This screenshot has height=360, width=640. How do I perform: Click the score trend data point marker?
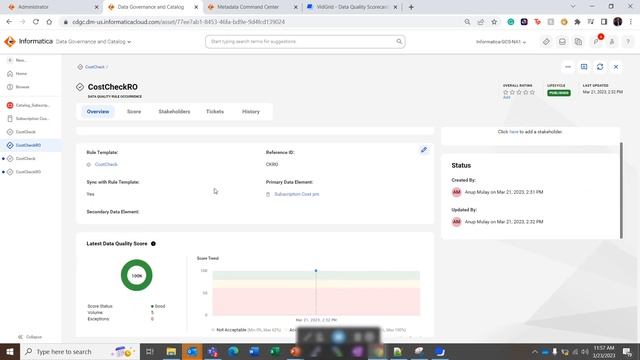316,271
